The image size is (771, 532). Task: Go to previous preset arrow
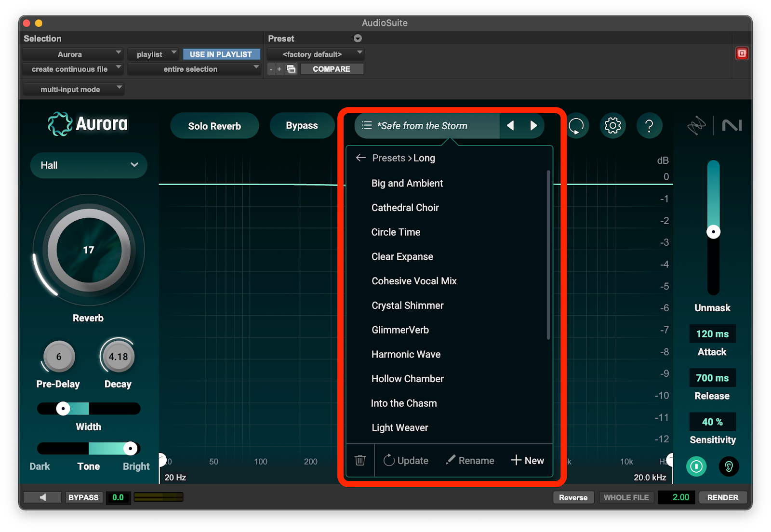510,125
